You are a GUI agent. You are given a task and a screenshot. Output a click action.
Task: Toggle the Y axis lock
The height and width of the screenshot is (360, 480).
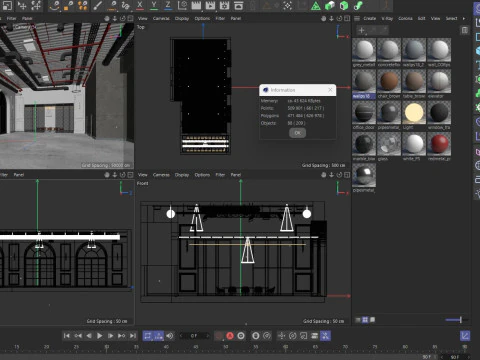click(154, 5)
